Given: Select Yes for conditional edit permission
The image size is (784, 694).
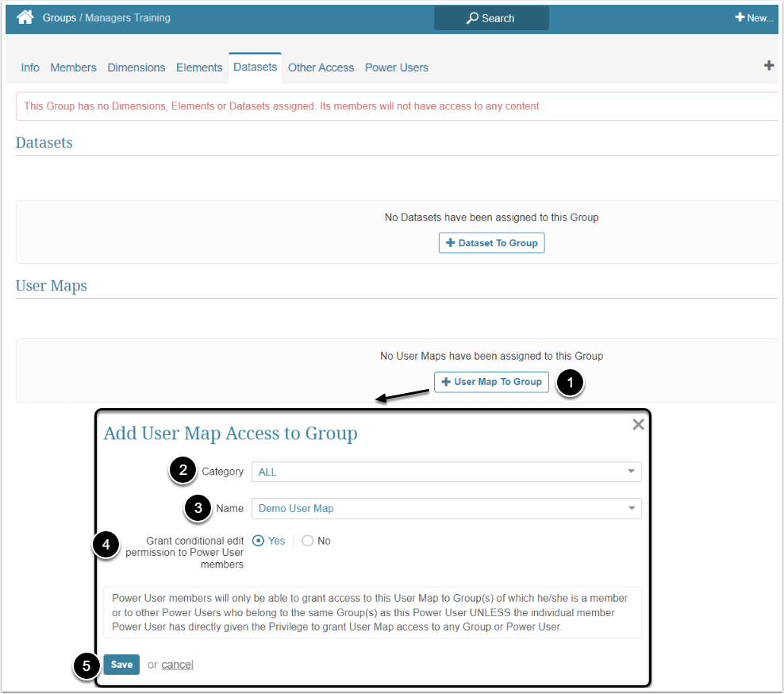Looking at the screenshot, I should tap(258, 541).
